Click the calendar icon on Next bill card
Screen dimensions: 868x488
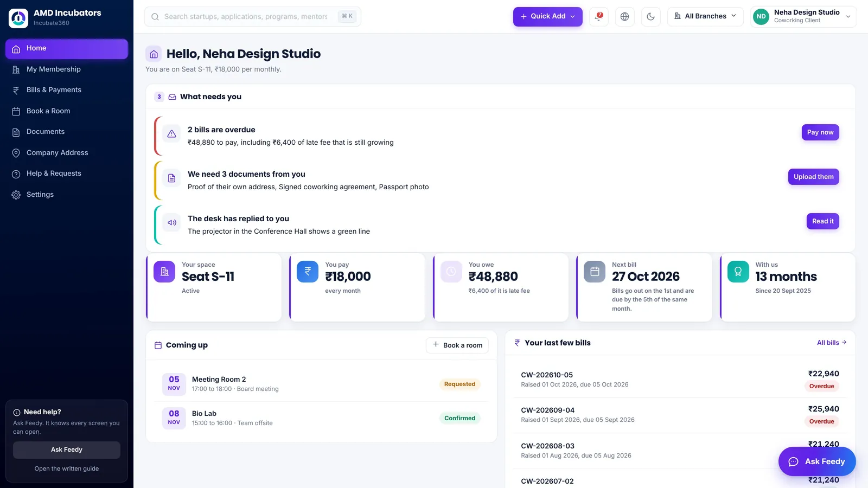click(595, 272)
